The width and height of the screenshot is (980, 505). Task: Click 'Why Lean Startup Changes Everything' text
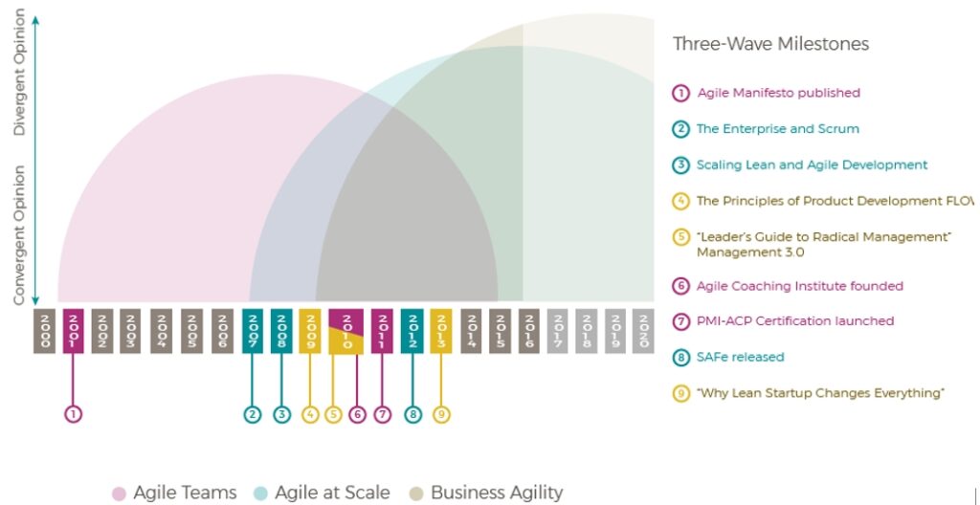pos(820,393)
